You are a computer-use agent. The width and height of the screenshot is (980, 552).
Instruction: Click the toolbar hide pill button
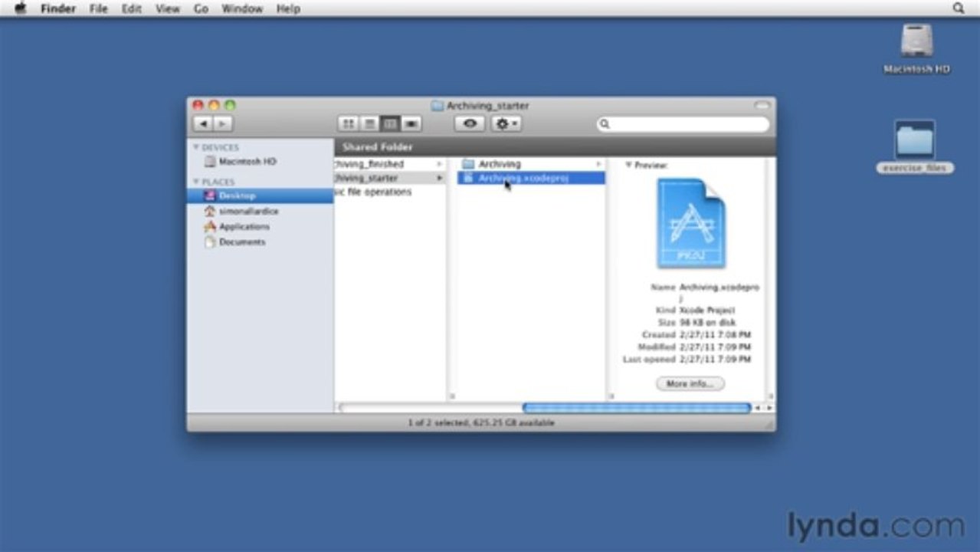click(x=762, y=105)
